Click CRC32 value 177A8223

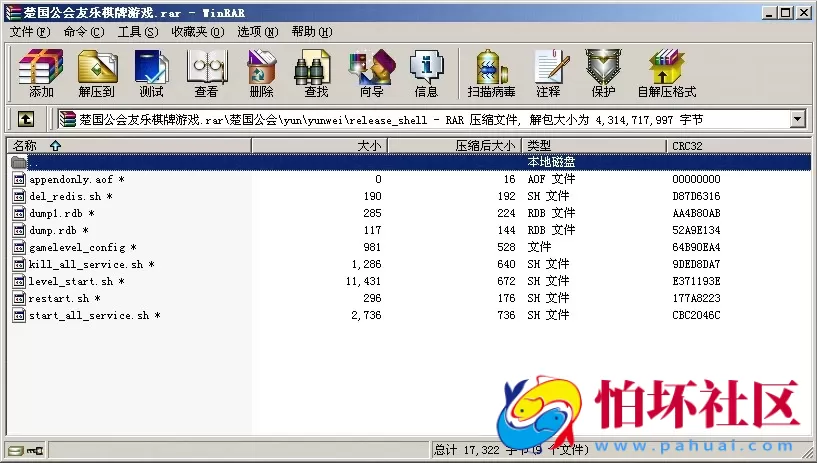[696, 298]
